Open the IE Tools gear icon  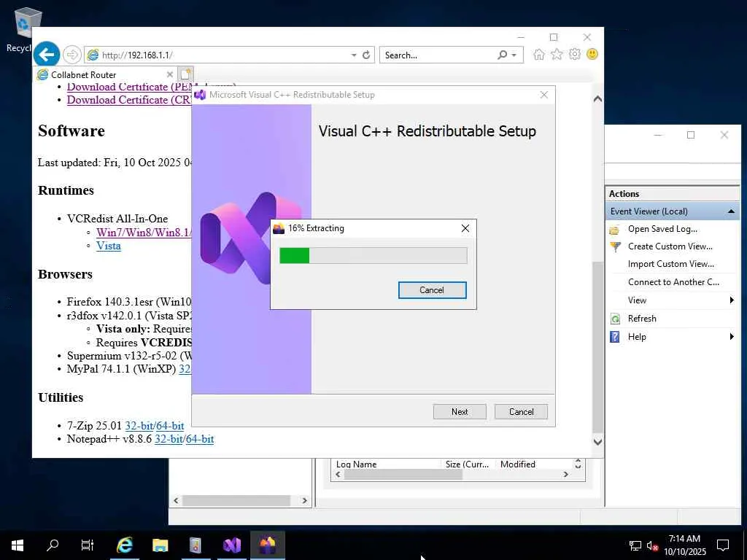pos(575,54)
